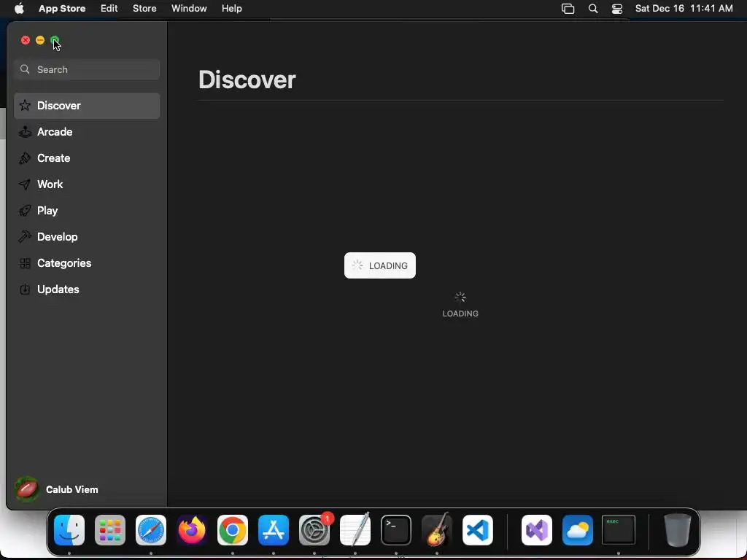Open the Window menu

pos(189,9)
